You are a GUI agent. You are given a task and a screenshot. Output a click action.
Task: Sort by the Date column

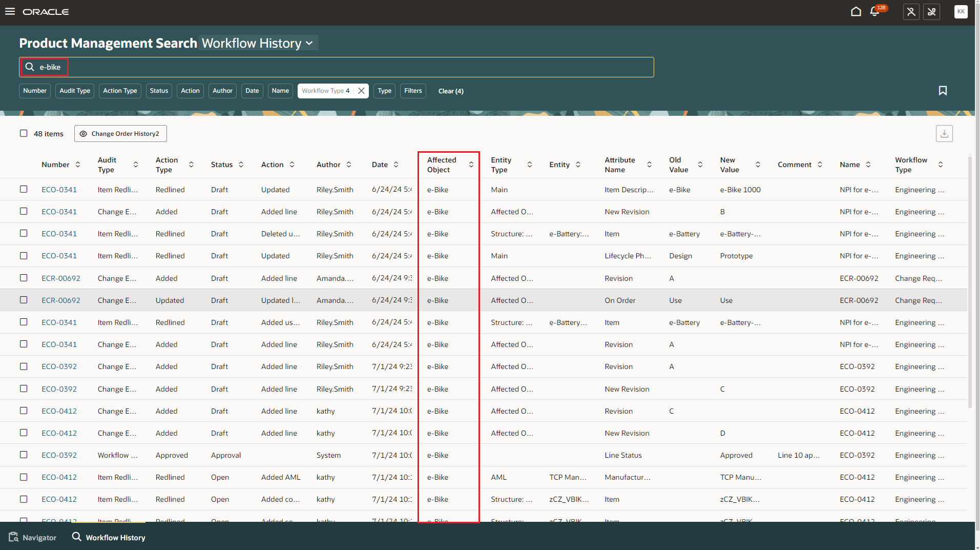click(396, 165)
